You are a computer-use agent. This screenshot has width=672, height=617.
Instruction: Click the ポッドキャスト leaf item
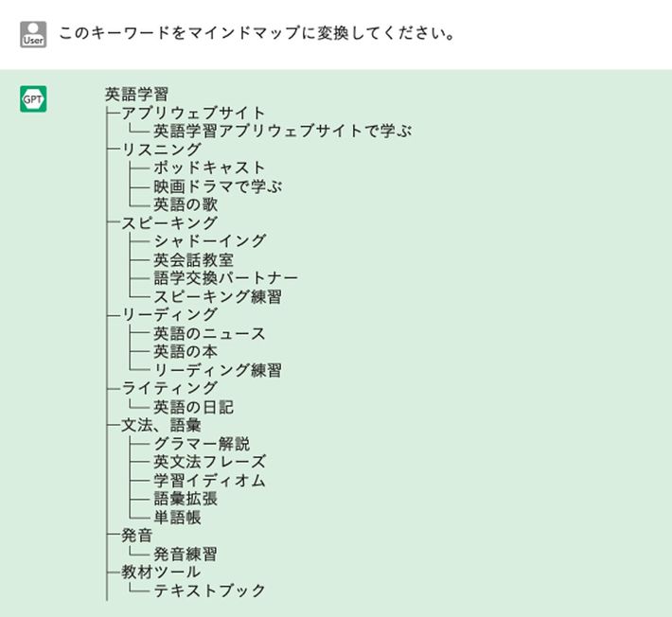point(210,167)
